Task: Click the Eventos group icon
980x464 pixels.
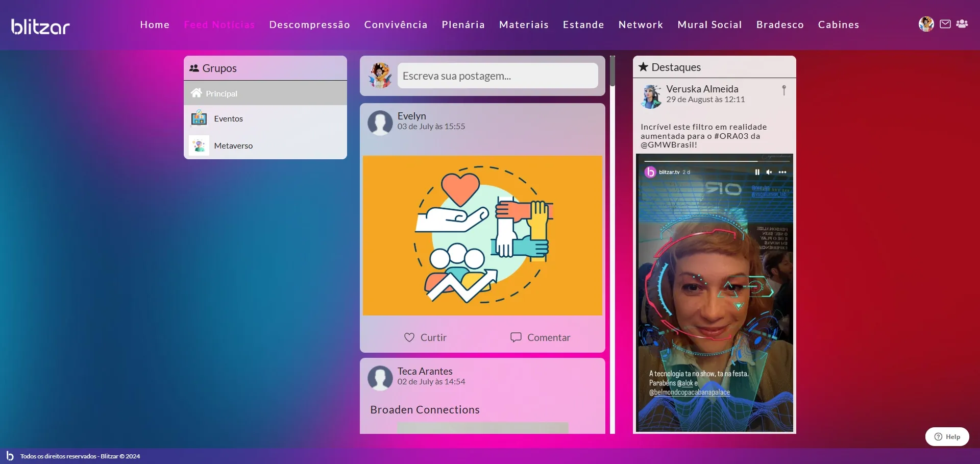Action: point(199,118)
